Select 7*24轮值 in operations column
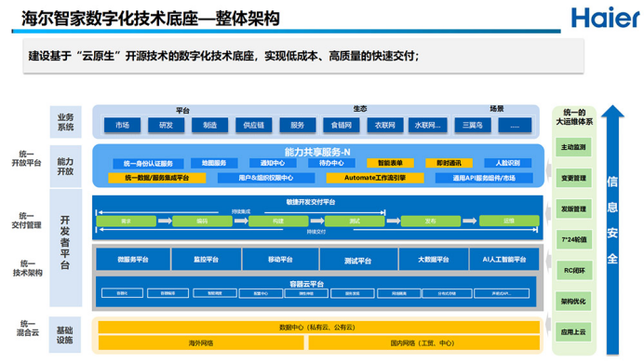The width and height of the screenshot is (644, 363). click(573, 239)
